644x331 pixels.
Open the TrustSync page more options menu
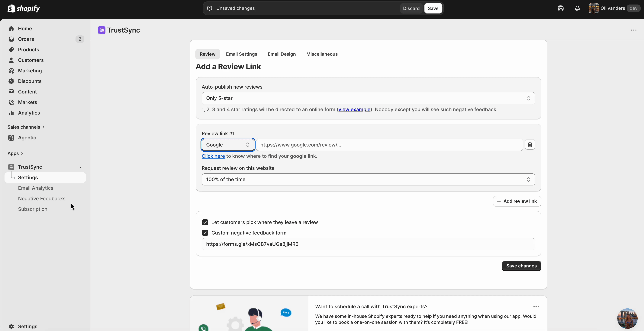633,30
